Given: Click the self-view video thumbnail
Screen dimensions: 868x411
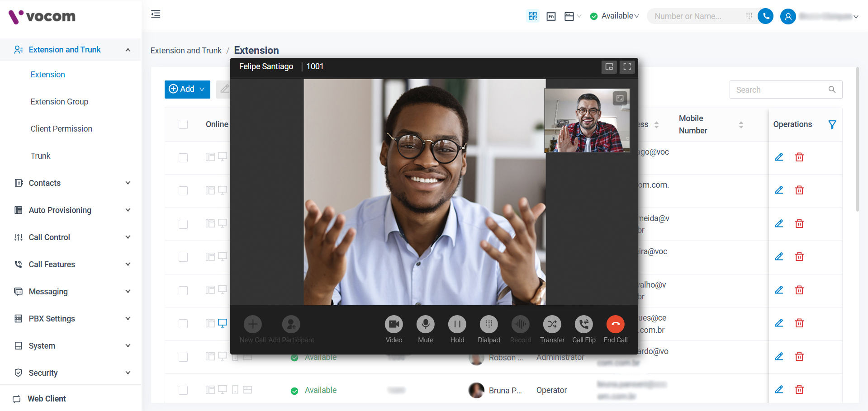Looking at the screenshot, I should click(x=587, y=121).
